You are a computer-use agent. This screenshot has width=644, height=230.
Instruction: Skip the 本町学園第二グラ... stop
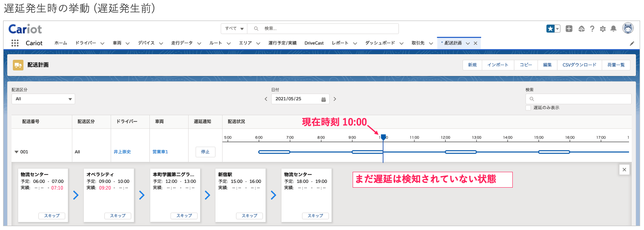184,216
